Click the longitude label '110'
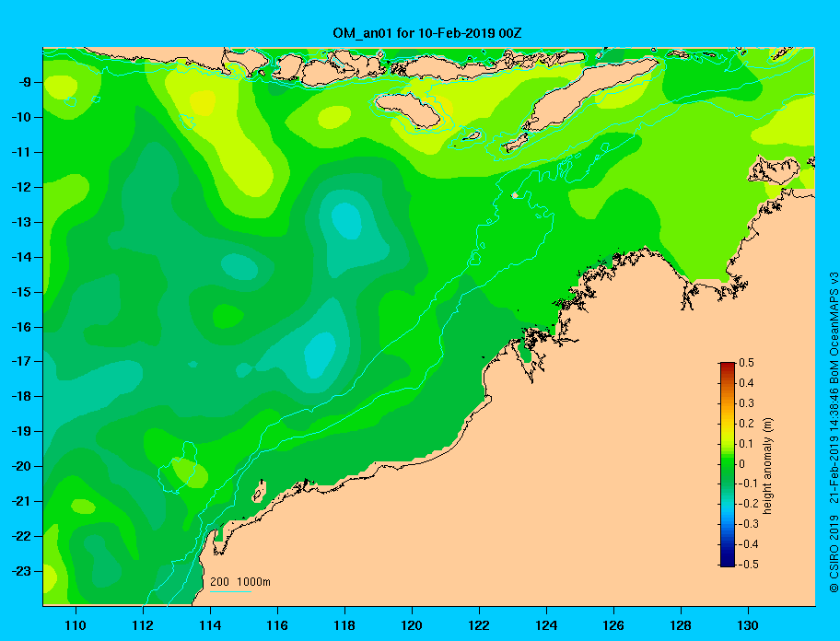840x641 pixels. 76,625
